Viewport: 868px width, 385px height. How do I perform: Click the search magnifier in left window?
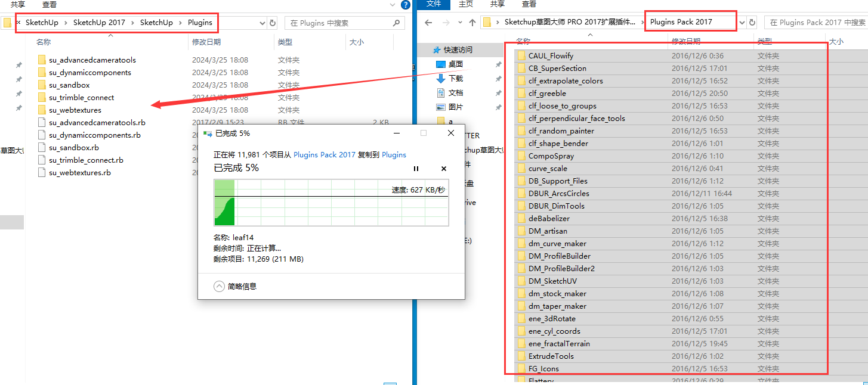click(397, 23)
